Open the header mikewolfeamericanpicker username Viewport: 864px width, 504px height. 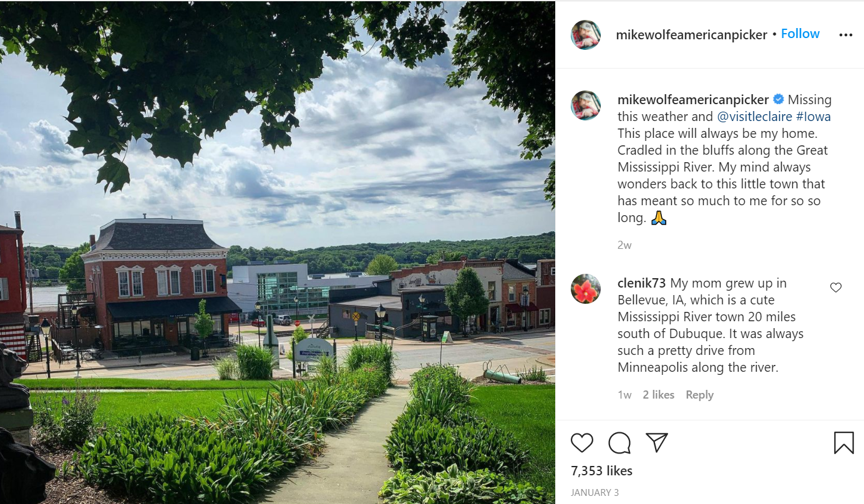click(x=691, y=35)
